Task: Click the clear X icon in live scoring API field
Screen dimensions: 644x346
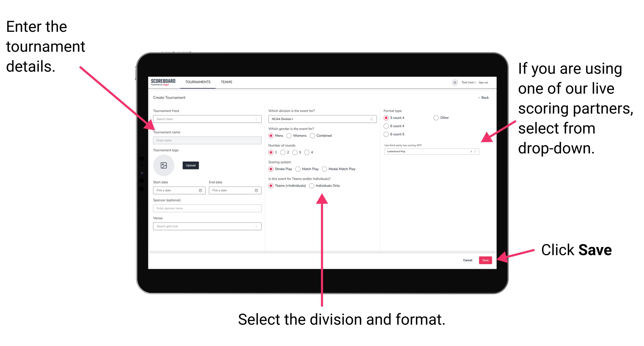Action: point(470,152)
